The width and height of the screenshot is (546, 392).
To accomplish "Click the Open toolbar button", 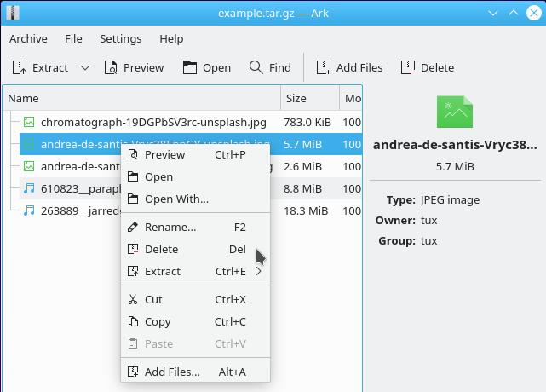I will click(205, 67).
